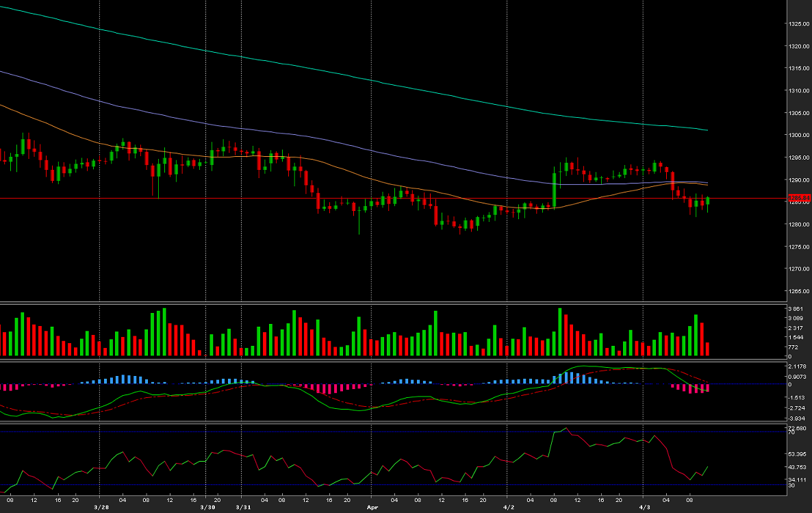This screenshot has height=513, width=812.
Task: Click the 3/31 date label
Action: click(x=243, y=508)
